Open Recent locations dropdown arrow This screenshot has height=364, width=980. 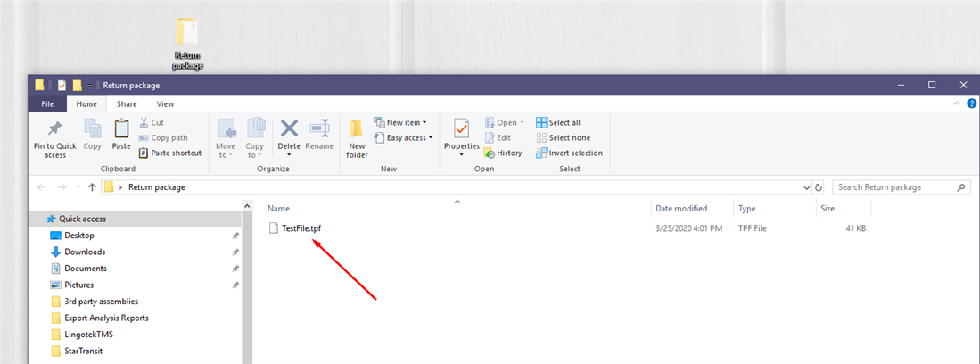pos(78,187)
